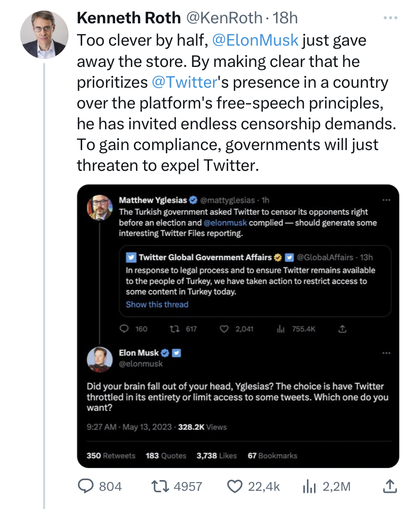View analytics showing 2,2M views
Viewport: 420px width, 509px height.
309,486
